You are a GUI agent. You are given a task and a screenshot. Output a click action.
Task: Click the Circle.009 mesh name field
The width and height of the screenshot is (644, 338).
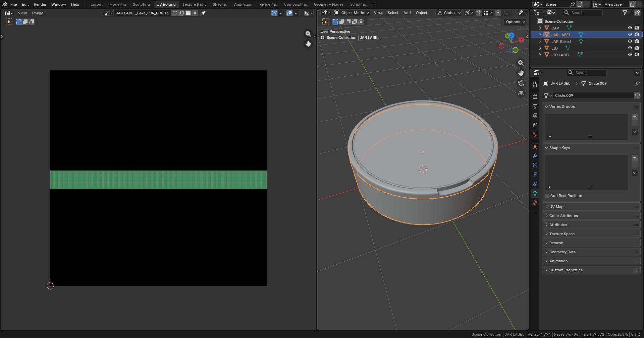tap(593, 95)
